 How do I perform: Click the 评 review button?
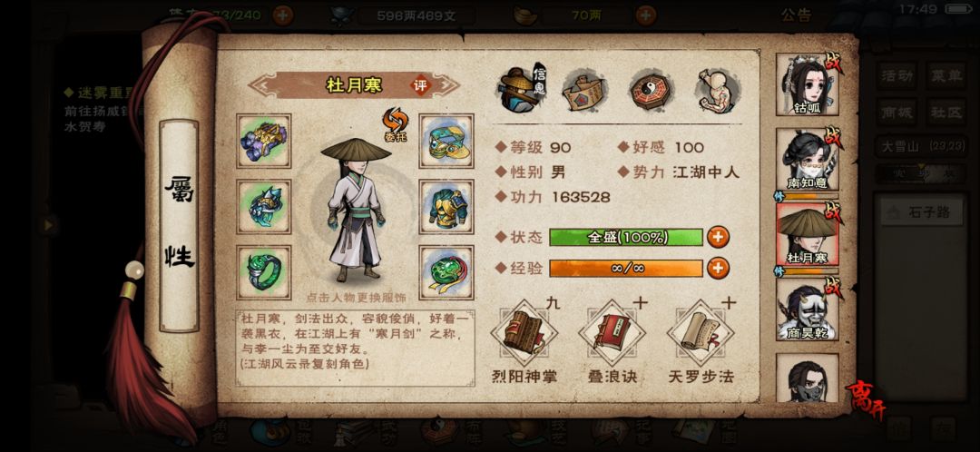coord(421,85)
